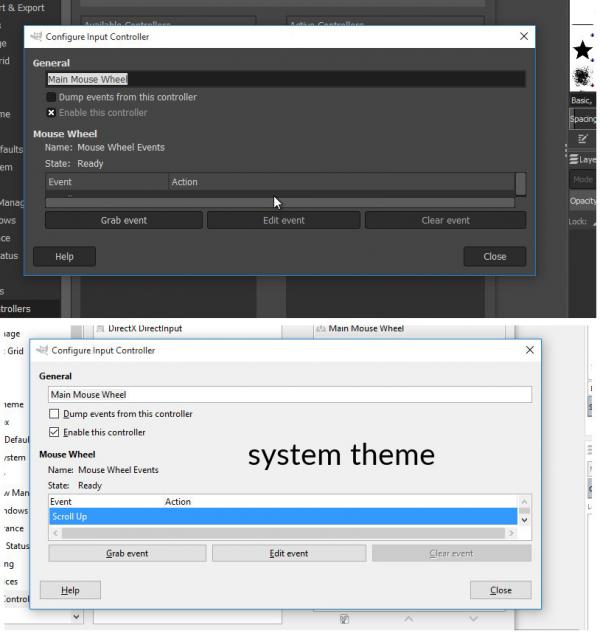Check light theme Dump events from this controller

pyautogui.click(x=54, y=414)
